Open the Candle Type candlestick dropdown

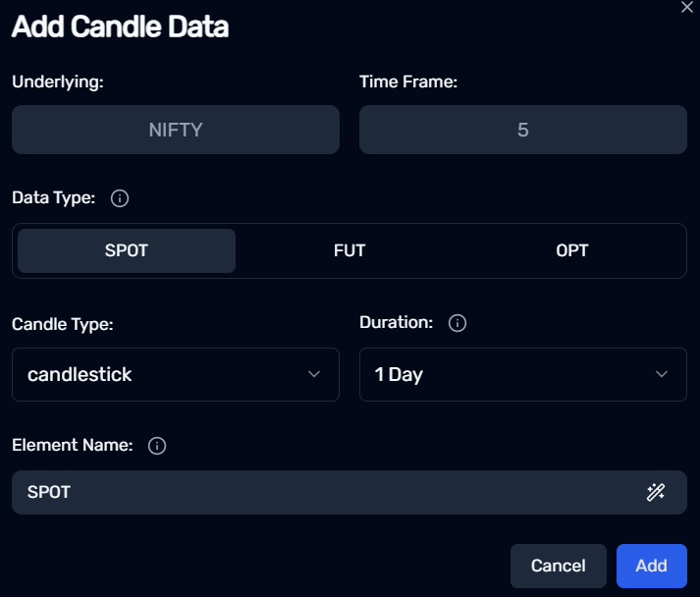pos(176,375)
